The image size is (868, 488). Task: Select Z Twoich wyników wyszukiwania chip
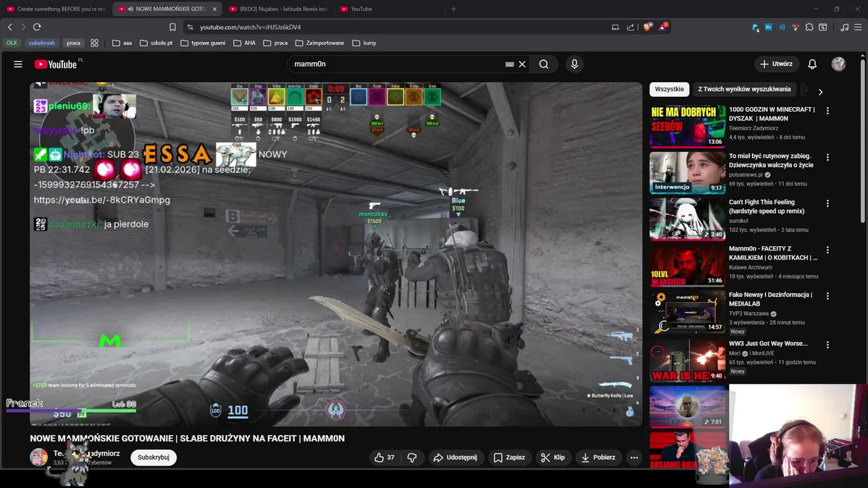coord(745,89)
